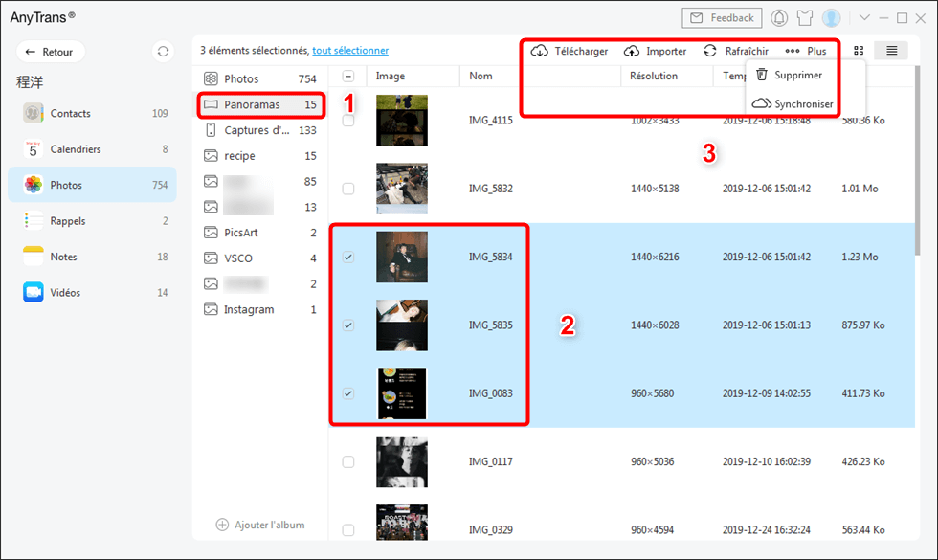Choose Supprimer from the Plus menu
This screenshot has width=938, height=560.
point(790,76)
